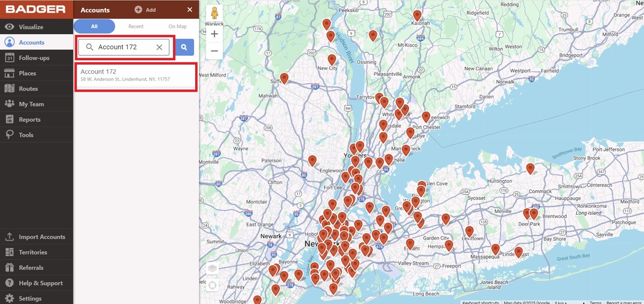Open map Terms link
This screenshot has height=304, width=644.
(x=595, y=302)
